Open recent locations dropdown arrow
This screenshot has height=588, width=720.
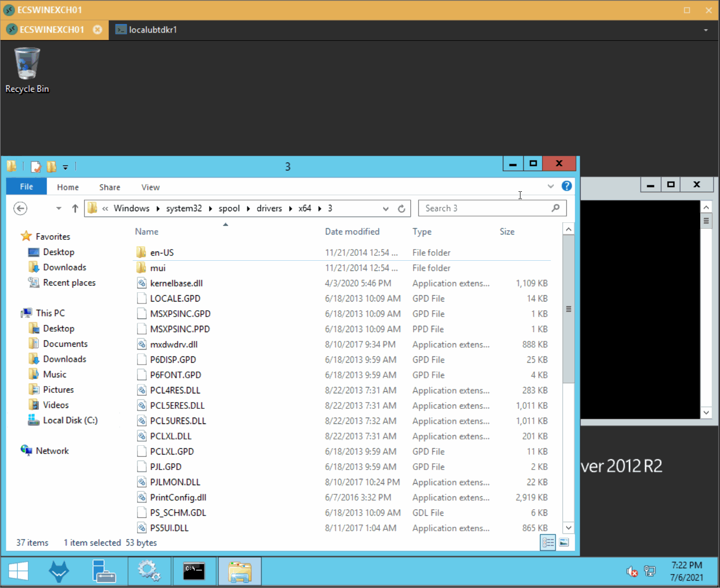(59, 208)
